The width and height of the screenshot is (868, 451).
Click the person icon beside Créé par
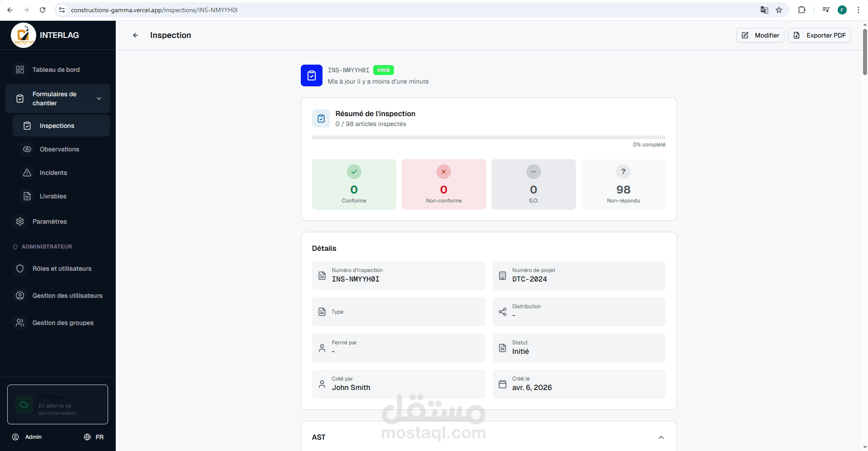tap(322, 384)
